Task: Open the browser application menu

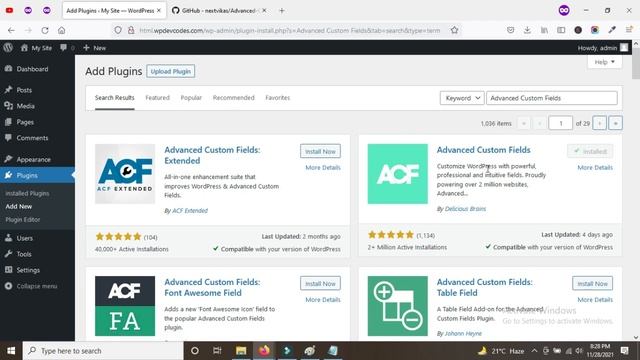Action: coord(629,30)
